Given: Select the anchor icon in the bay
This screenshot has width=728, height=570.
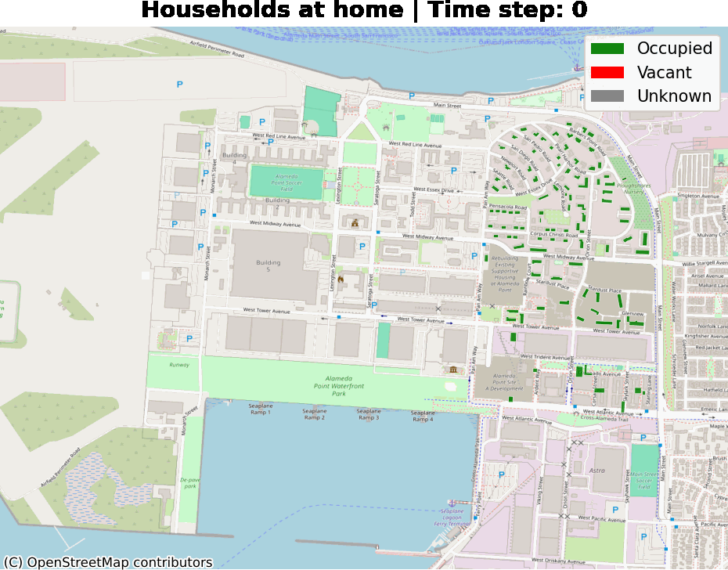Looking at the screenshot, I should pos(578,67).
